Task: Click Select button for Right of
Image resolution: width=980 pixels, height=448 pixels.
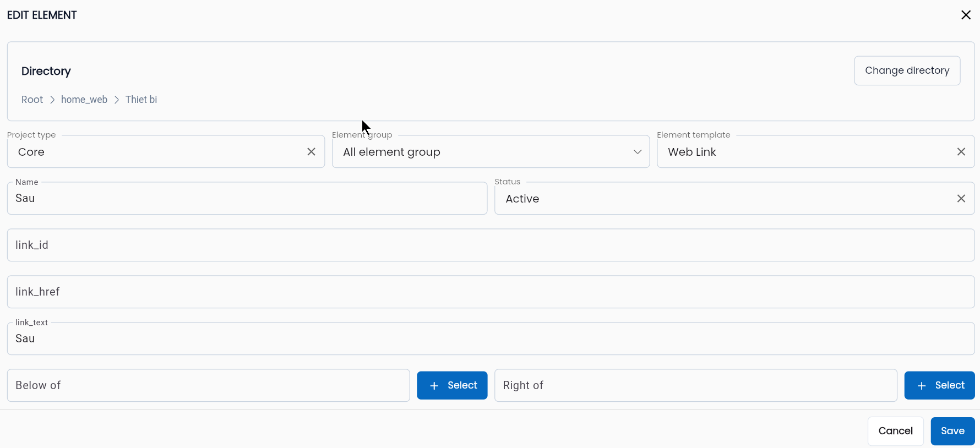Action: [939, 385]
